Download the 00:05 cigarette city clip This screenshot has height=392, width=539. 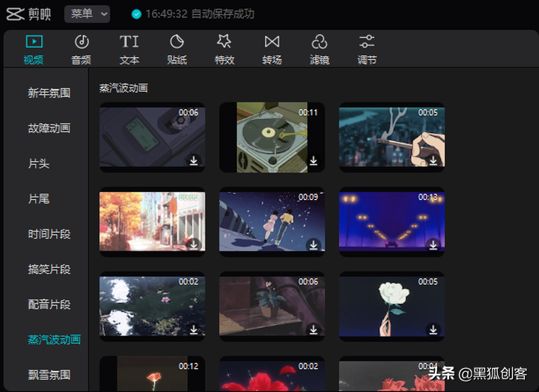pos(433,160)
